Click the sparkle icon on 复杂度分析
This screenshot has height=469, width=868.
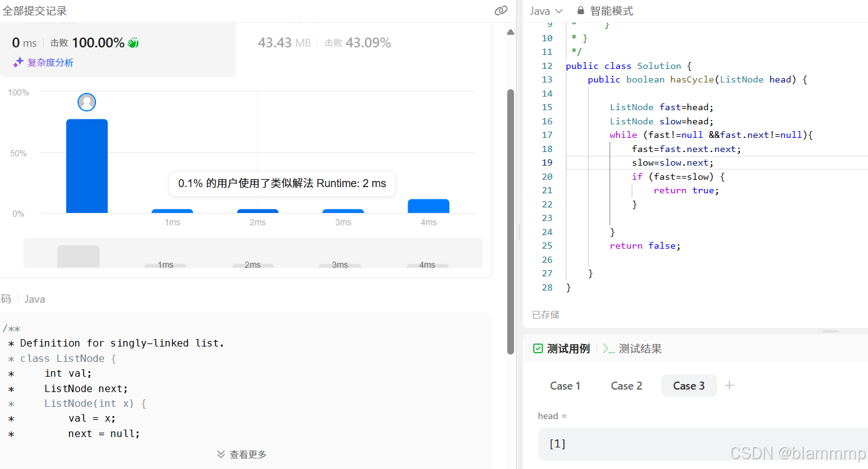18,62
